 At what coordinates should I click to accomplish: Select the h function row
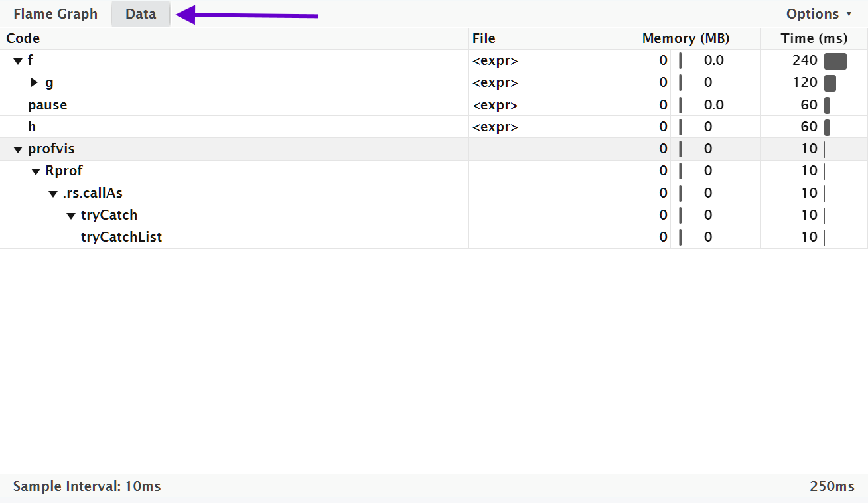click(32, 127)
